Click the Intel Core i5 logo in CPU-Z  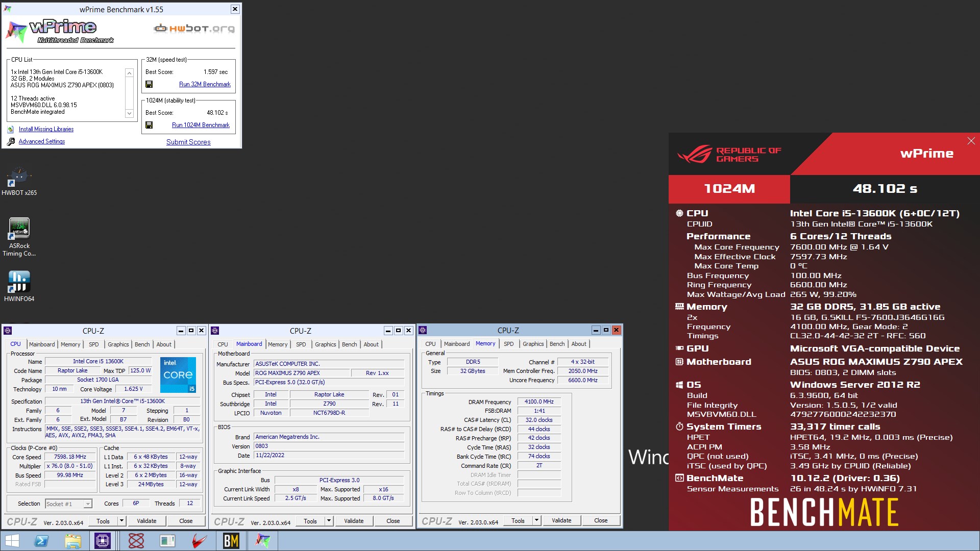pyautogui.click(x=178, y=375)
